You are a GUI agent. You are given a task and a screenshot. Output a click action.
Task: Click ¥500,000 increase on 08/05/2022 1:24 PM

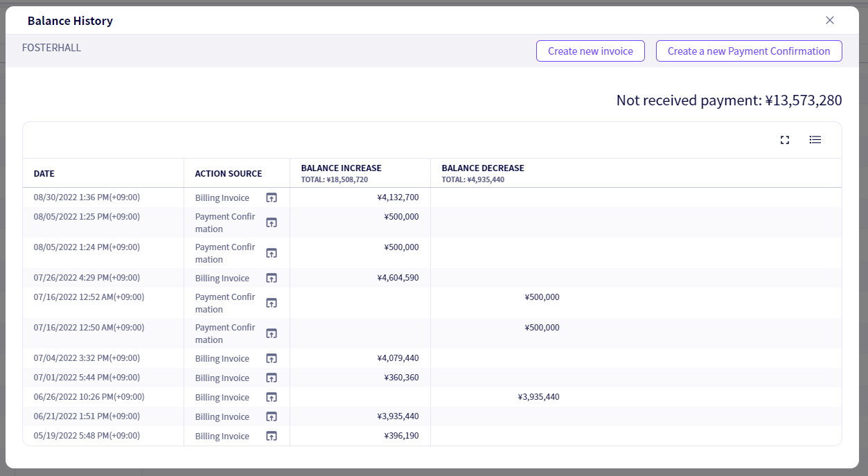click(401, 247)
